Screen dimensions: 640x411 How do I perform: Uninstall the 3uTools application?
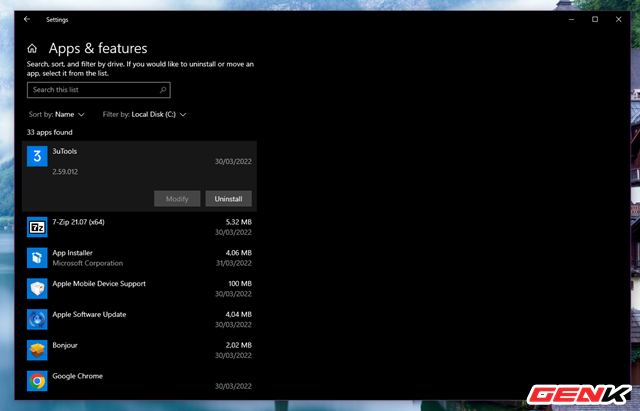click(230, 199)
